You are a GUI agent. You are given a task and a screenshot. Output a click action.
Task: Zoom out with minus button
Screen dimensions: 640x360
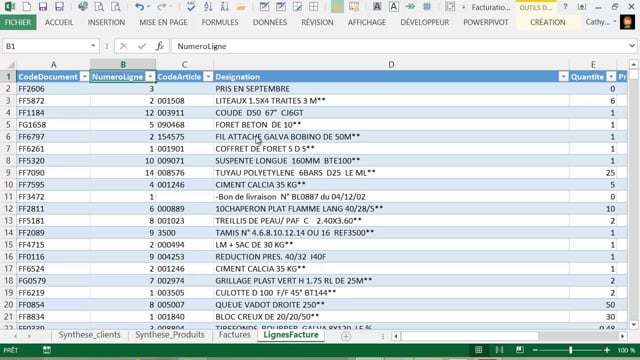tap(535, 350)
